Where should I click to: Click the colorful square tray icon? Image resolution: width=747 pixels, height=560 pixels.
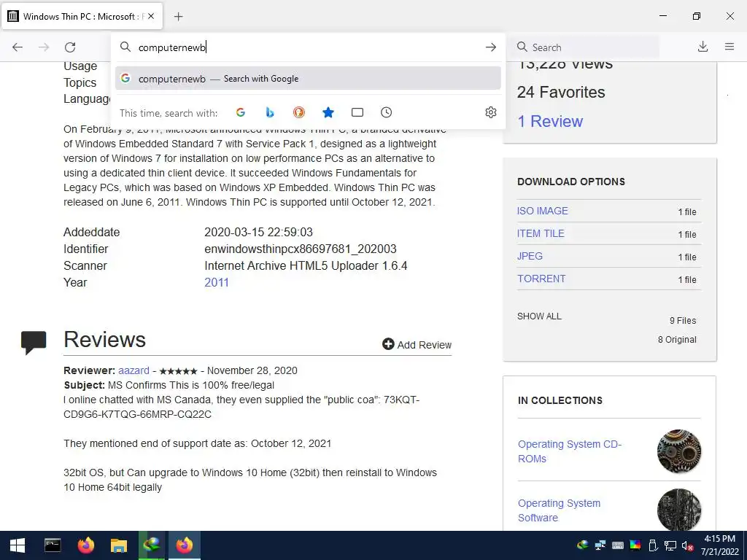(x=635, y=545)
